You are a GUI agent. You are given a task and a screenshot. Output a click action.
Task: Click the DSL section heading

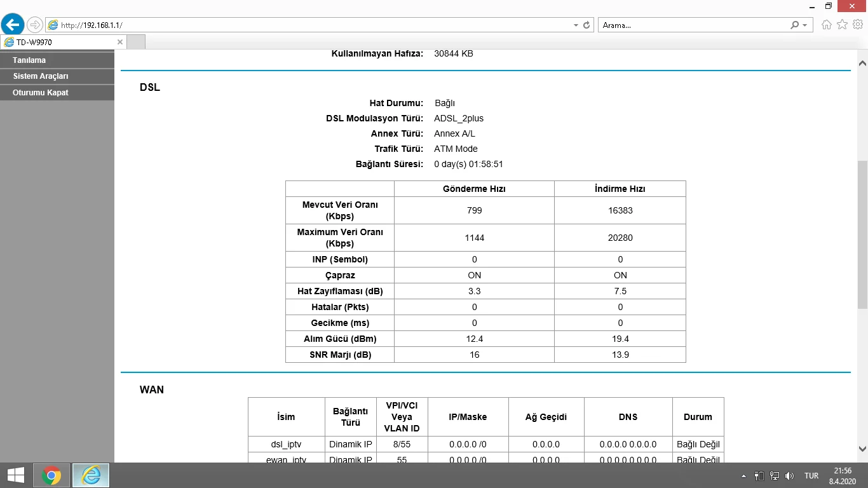point(150,88)
